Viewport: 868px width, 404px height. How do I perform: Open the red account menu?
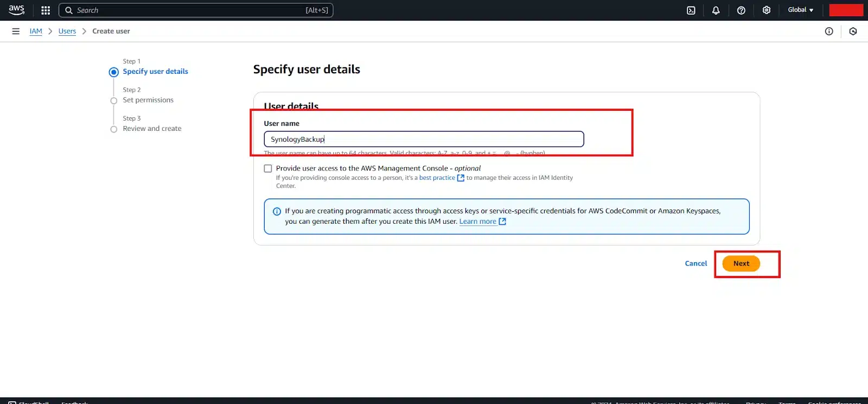(x=846, y=10)
